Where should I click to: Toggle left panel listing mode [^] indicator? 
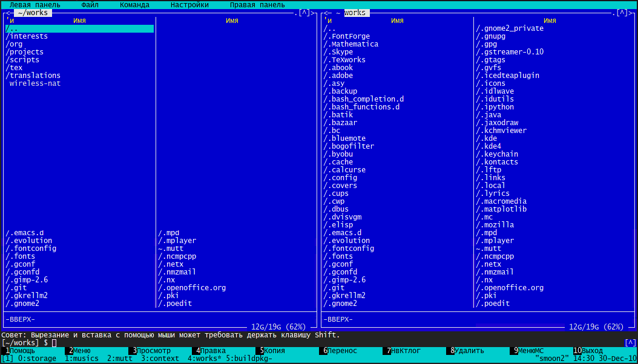(x=304, y=13)
